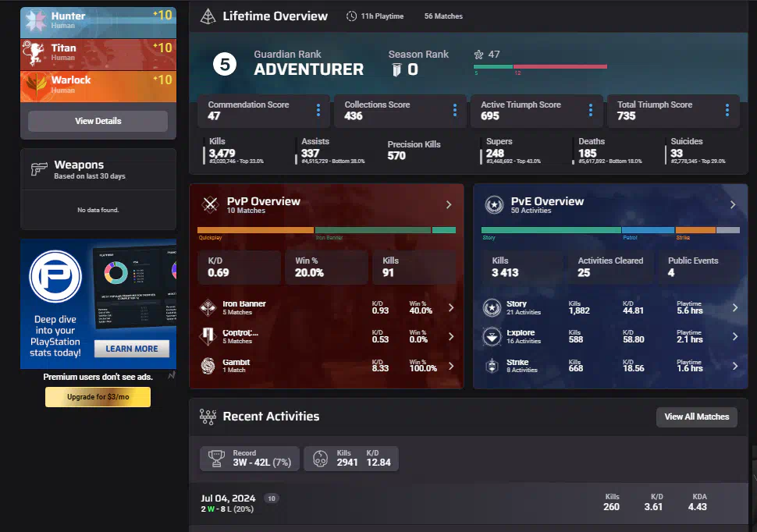Click the View All Matches button

coord(696,417)
